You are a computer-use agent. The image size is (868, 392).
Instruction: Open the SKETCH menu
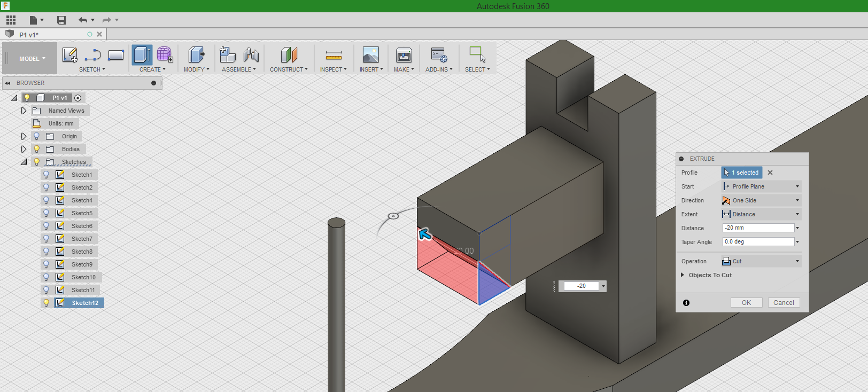click(x=92, y=69)
